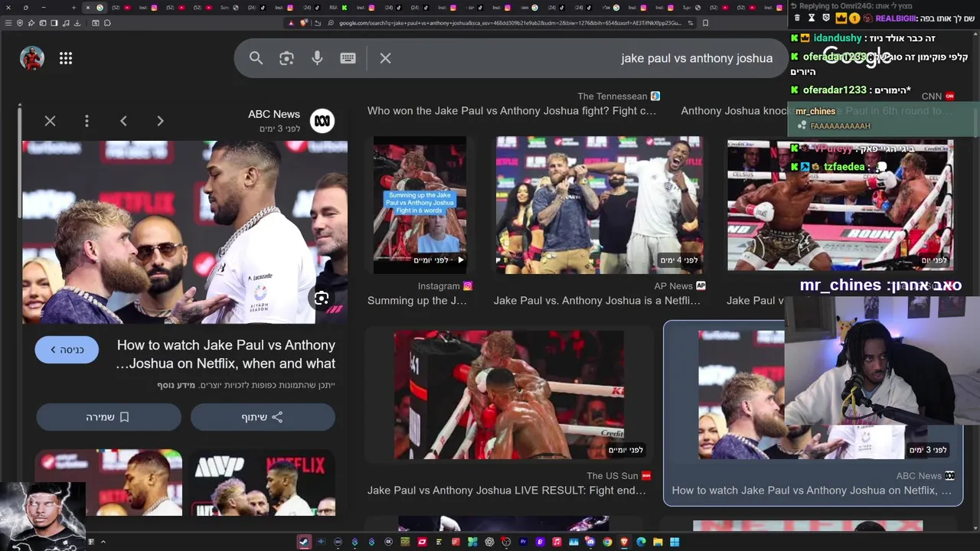Open Steam from the taskbar
The image size is (980, 551).
pyautogui.click(x=304, y=542)
